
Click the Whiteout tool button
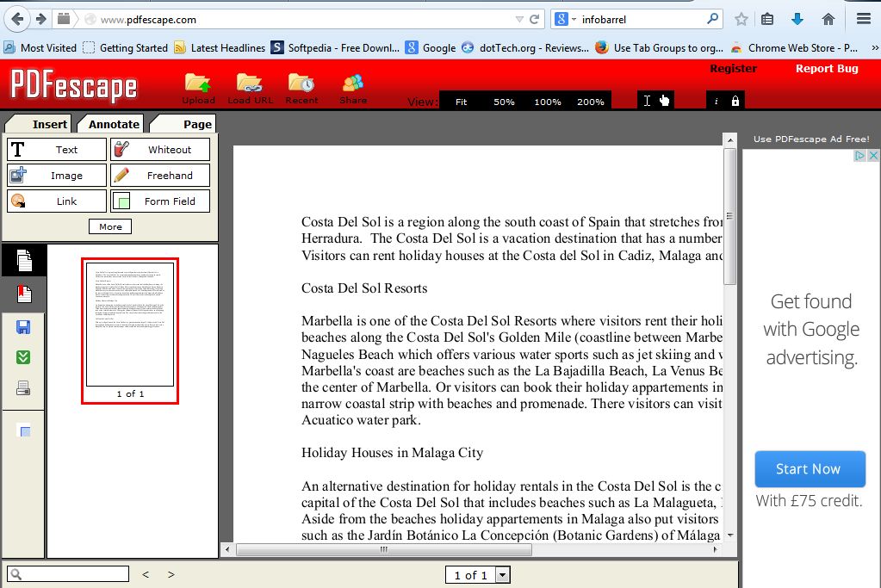coord(160,150)
